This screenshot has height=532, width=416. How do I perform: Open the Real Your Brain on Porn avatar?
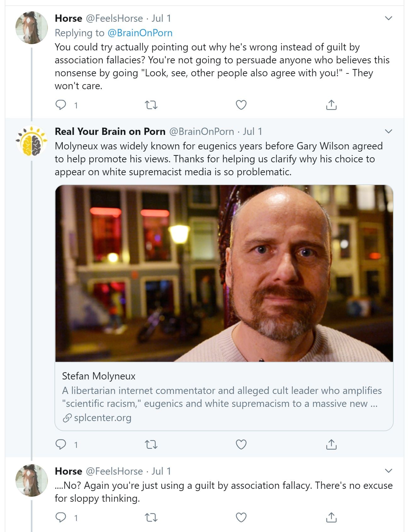(31, 141)
